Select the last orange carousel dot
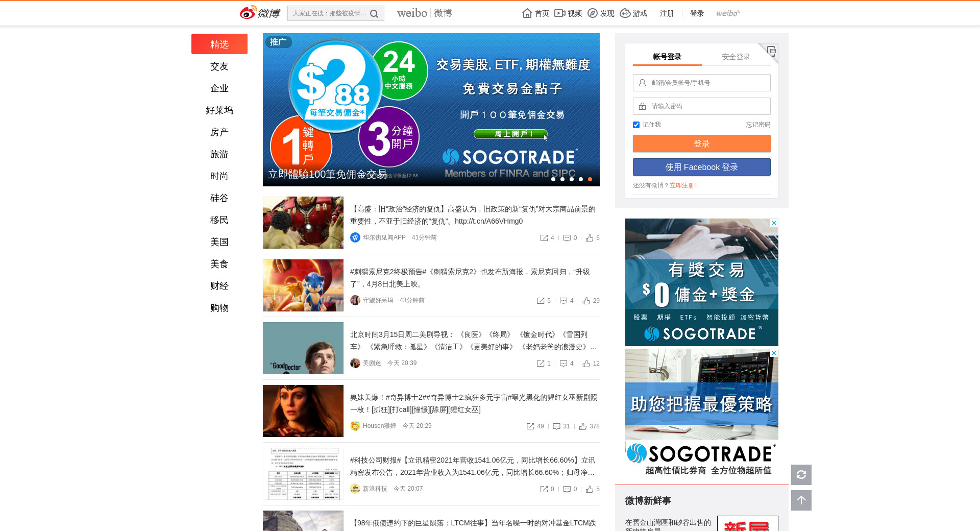This screenshot has width=980, height=531. pos(590,179)
